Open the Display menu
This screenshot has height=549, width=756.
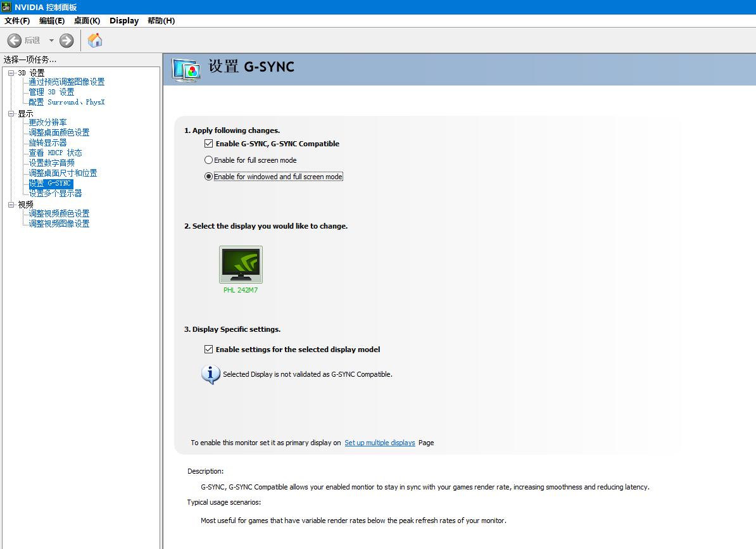click(x=123, y=20)
